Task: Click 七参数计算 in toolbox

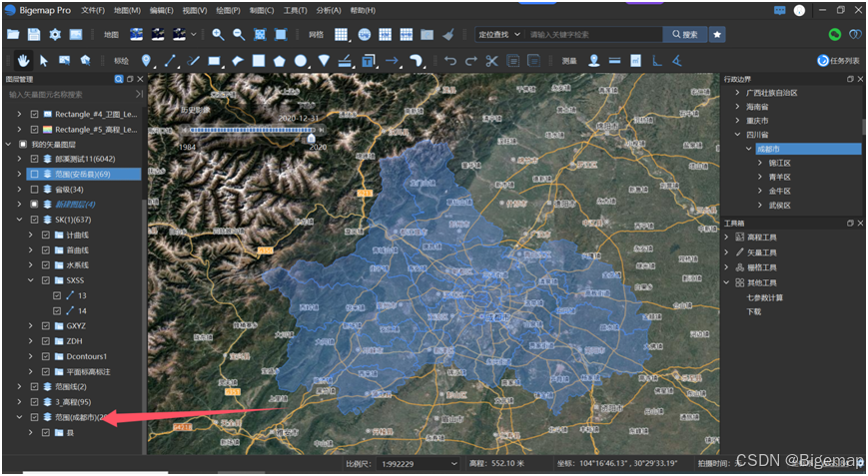Action: point(765,298)
